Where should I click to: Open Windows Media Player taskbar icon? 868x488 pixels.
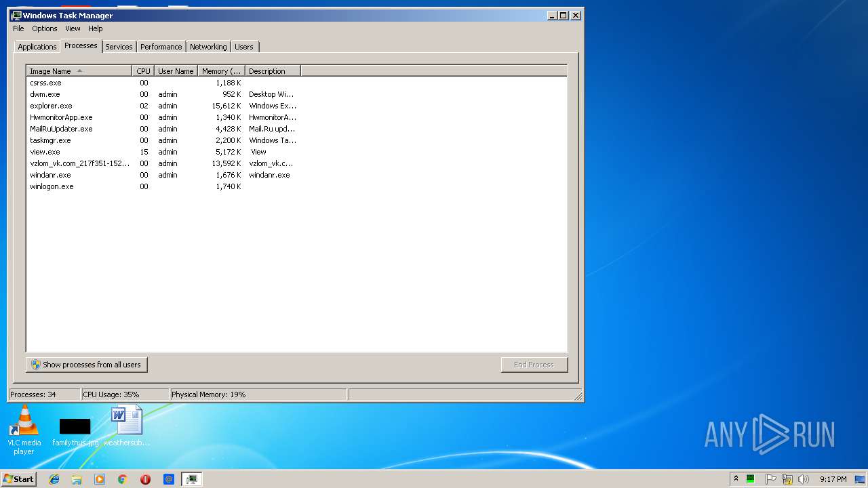pyautogui.click(x=100, y=479)
